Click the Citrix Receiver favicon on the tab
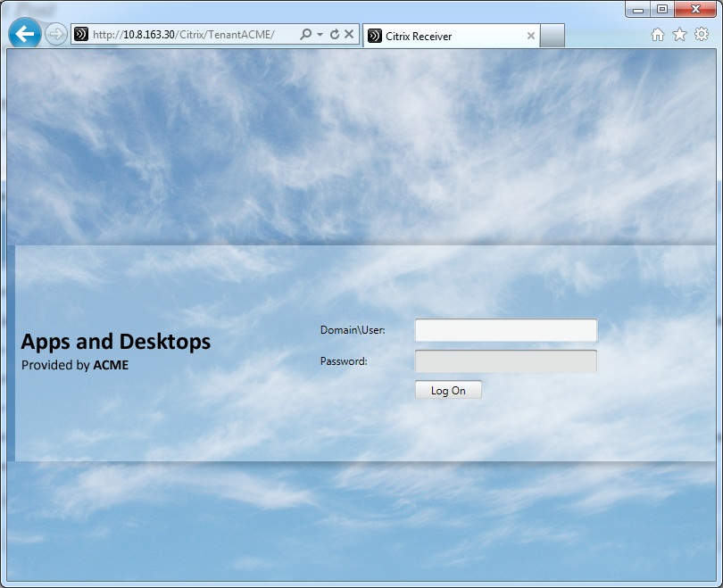 373,36
